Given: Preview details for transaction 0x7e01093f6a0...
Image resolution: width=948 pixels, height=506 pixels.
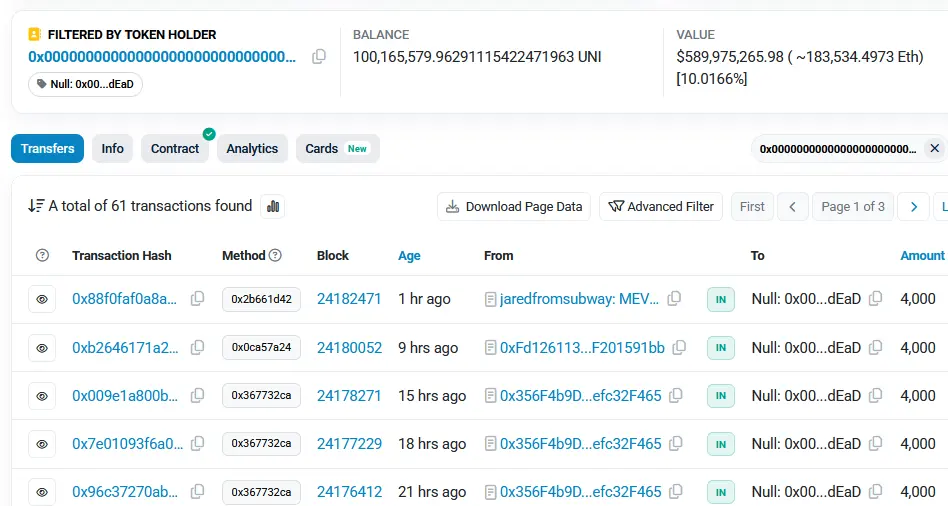Looking at the screenshot, I should tap(42, 444).
